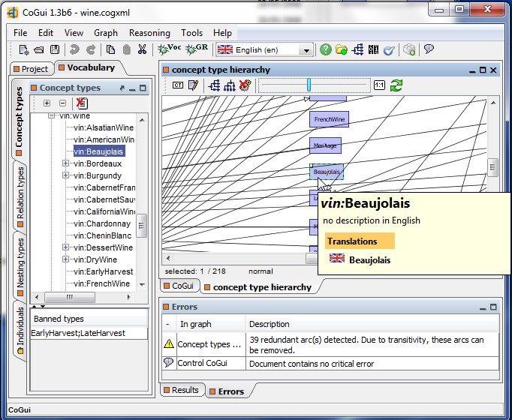
Task: Apply horizontal tree layout icon in hierarchy toolbar
Action: point(214,85)
